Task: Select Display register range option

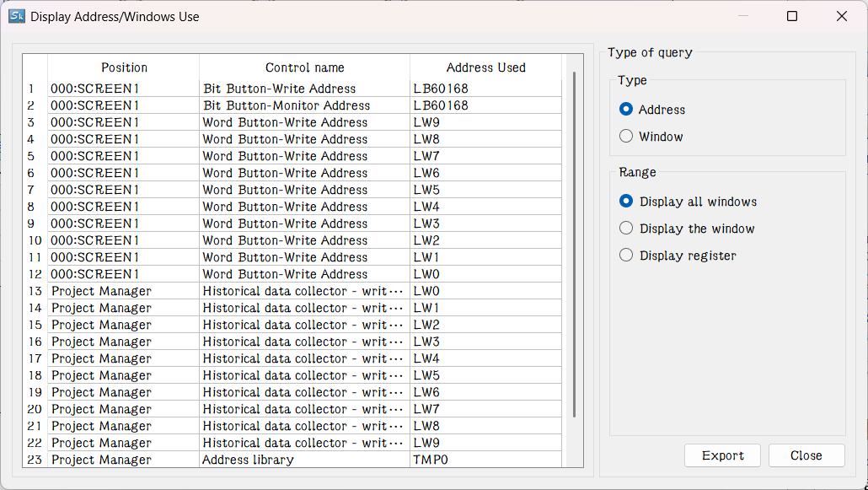Action: coord(626,256)
